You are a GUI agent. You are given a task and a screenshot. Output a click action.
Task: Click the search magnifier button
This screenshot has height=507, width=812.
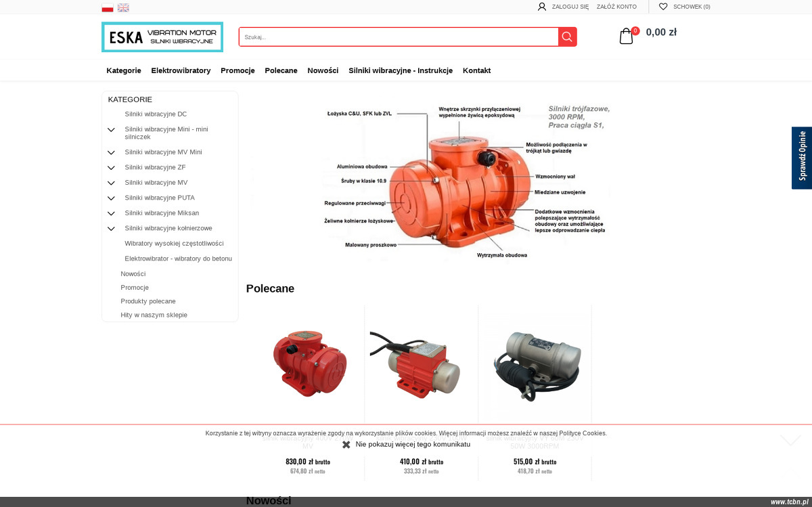click(567, 37)
